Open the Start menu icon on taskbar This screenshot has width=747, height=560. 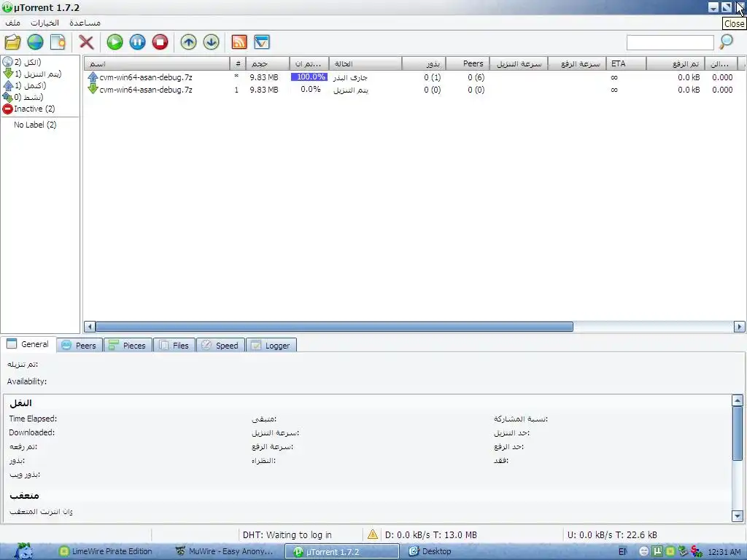point(23,551)
